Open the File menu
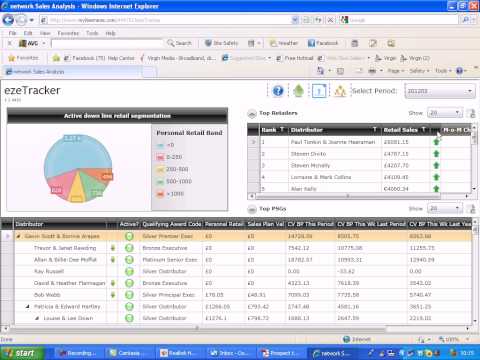This screenshot has width=480, height=360. 12,33
